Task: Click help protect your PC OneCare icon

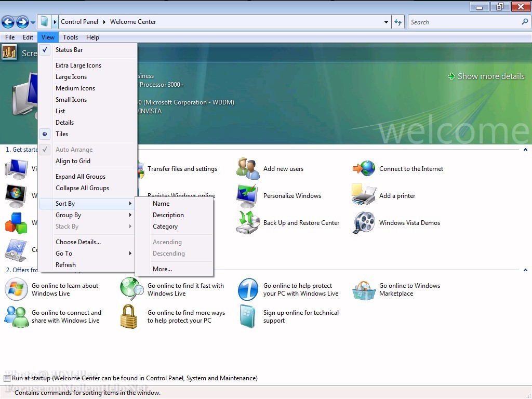Action: coord(248,289)
